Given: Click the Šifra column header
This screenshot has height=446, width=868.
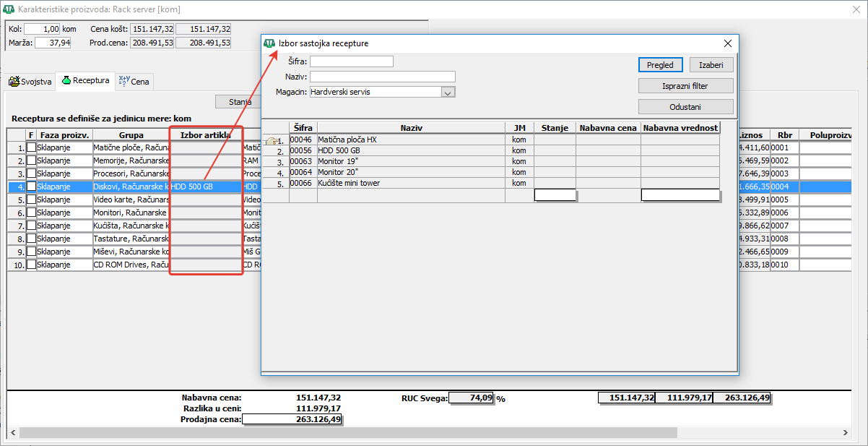Looking at the screenshot, I should (x=303, y=128).
